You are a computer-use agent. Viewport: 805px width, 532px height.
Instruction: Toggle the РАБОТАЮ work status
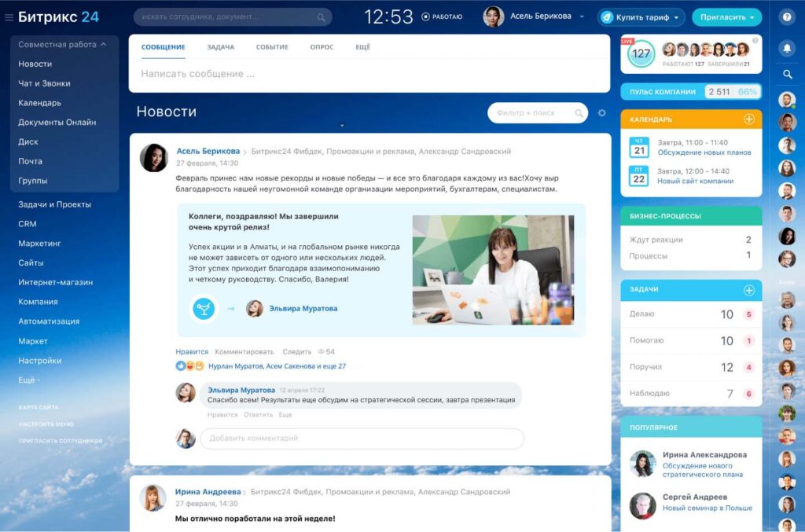(442, 17)
